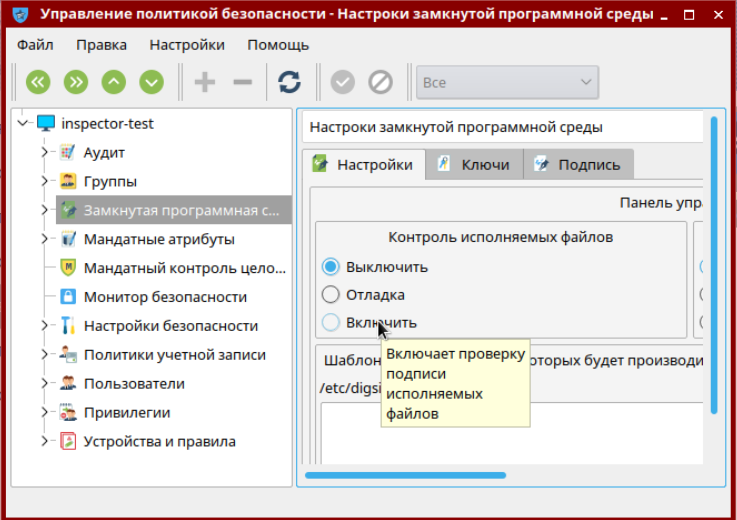Select Привилегии in the tree

click(x=127, y=413)
